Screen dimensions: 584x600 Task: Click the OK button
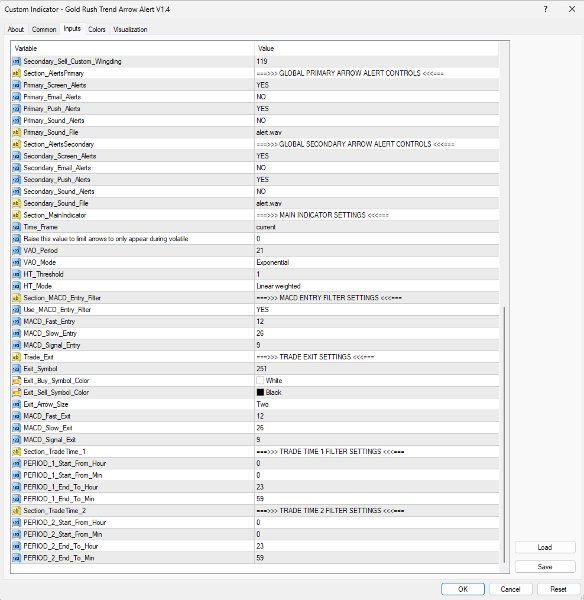[463, 589]
